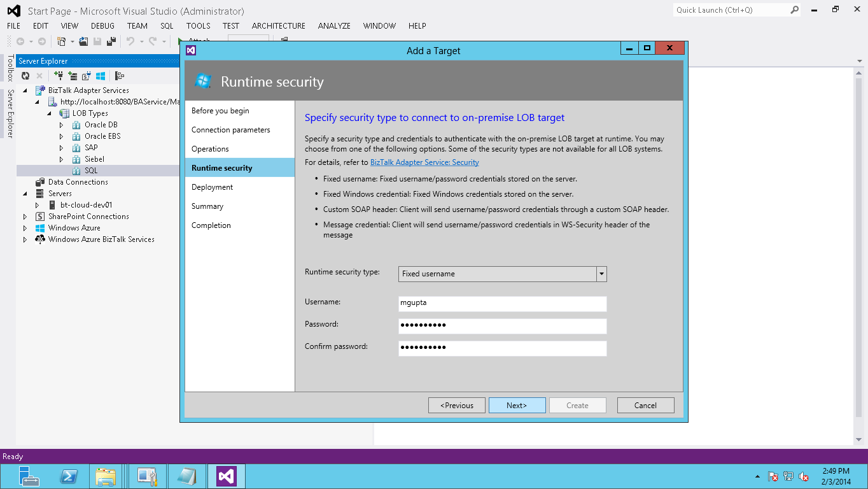Collapse the LOB Types node
The width and height of the screenshot is (868, 489).
tap(50, 113)
